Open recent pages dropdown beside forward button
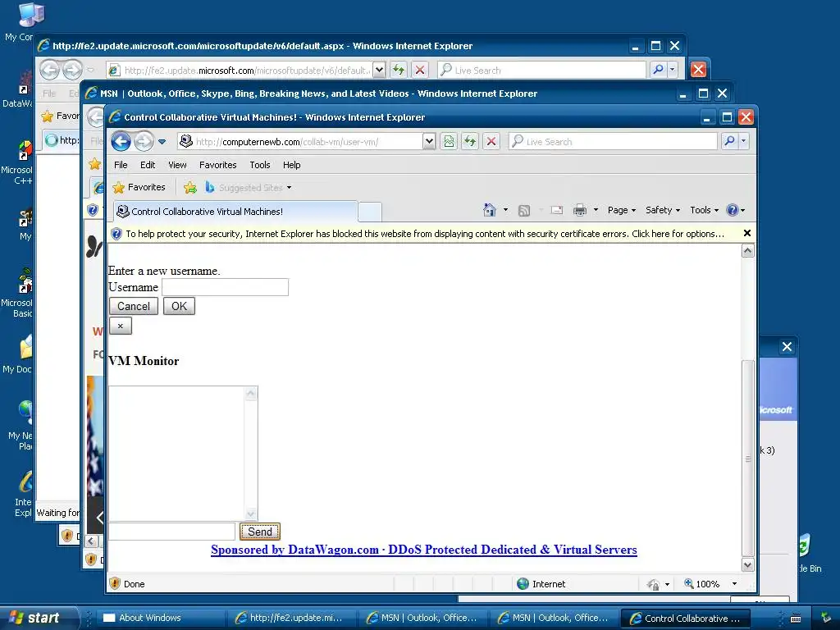 point(162,142)
